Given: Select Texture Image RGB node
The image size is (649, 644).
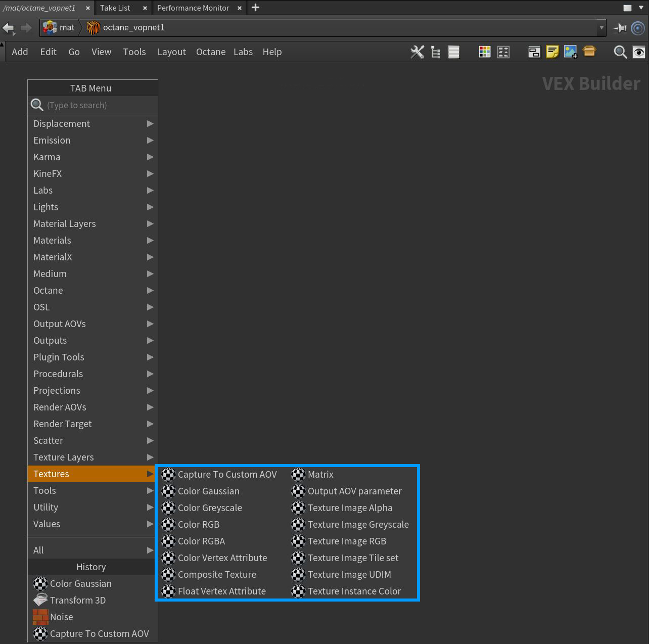Looking at the screenshot, I should [347, 541].
